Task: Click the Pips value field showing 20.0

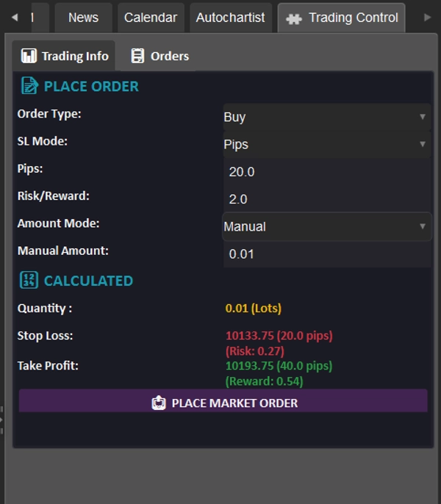Action: pos(327,172)
